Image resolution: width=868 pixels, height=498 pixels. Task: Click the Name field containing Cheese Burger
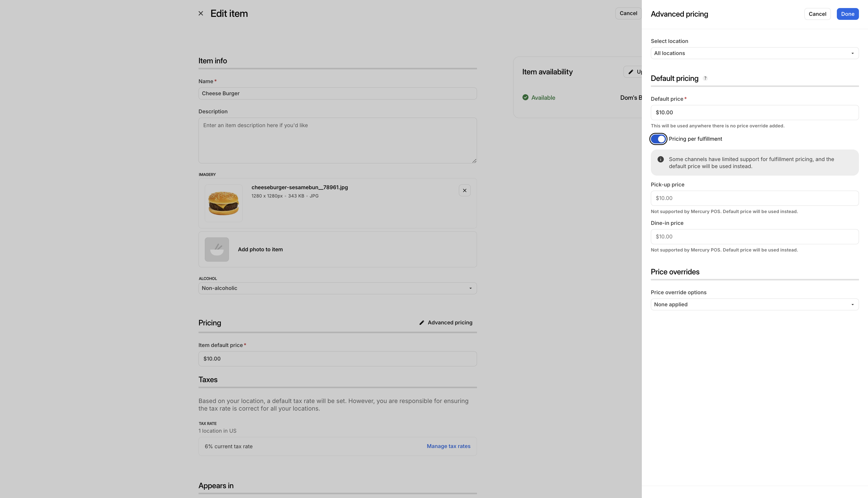337,93
